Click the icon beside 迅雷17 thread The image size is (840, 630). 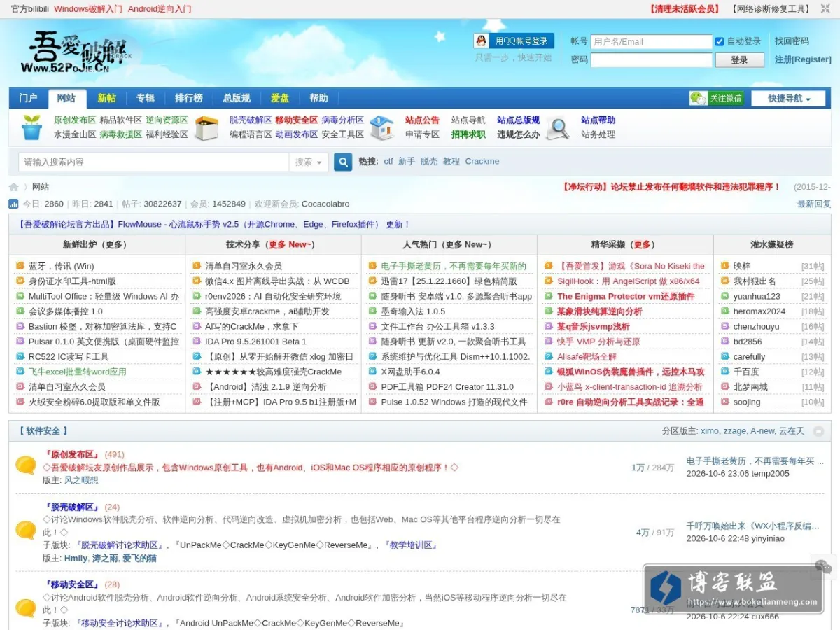point(372,281)
